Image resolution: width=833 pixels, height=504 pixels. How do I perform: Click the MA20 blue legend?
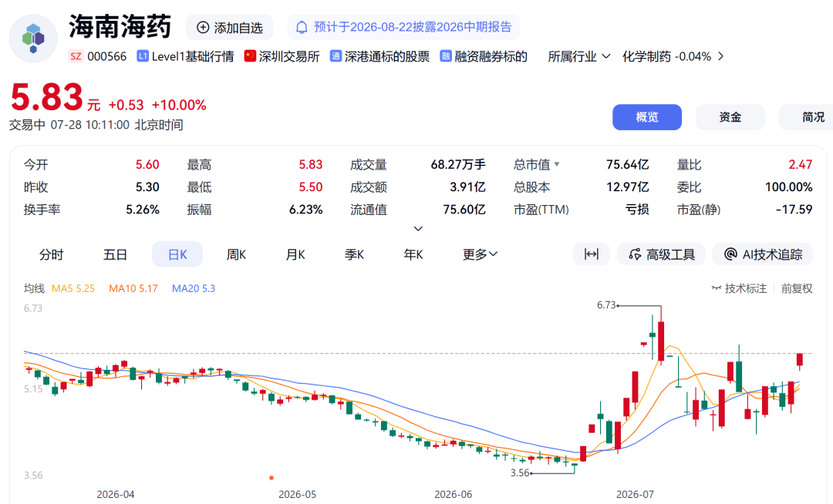pyautogui.click(x=194, y=289)
